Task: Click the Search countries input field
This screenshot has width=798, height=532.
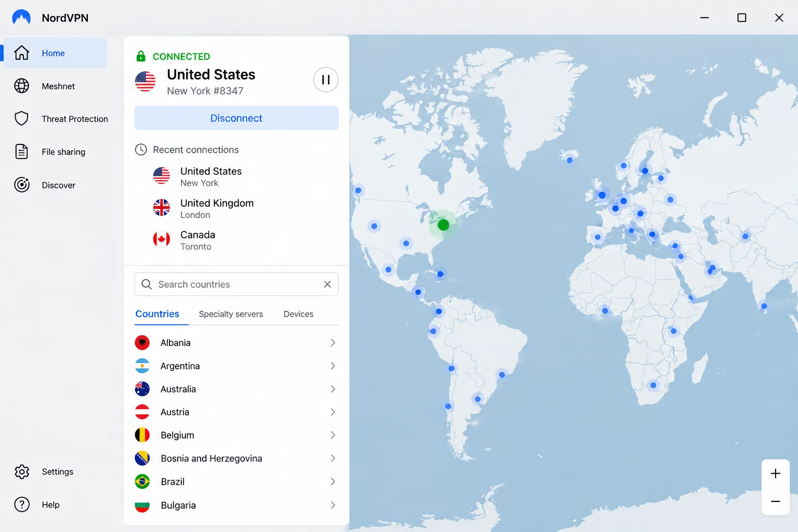Action: (x=236, y=284)
